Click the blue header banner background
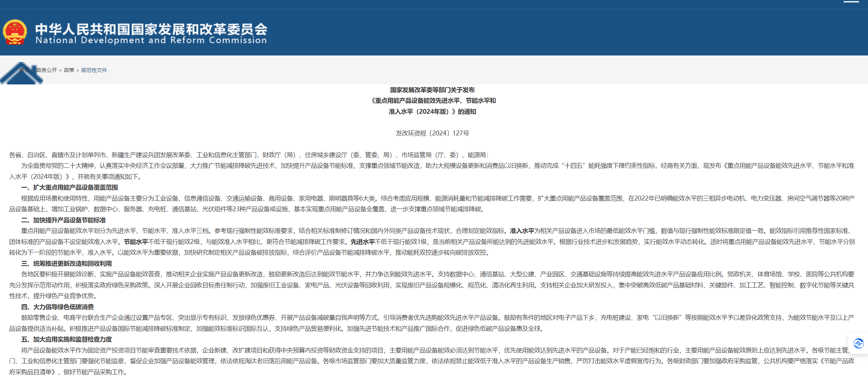 pos(552,31)
